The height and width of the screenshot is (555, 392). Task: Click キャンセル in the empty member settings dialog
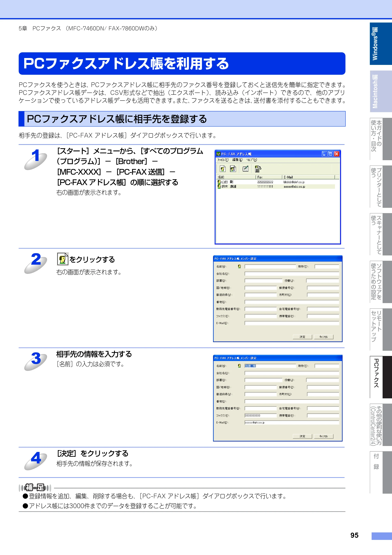click(324, 337)
